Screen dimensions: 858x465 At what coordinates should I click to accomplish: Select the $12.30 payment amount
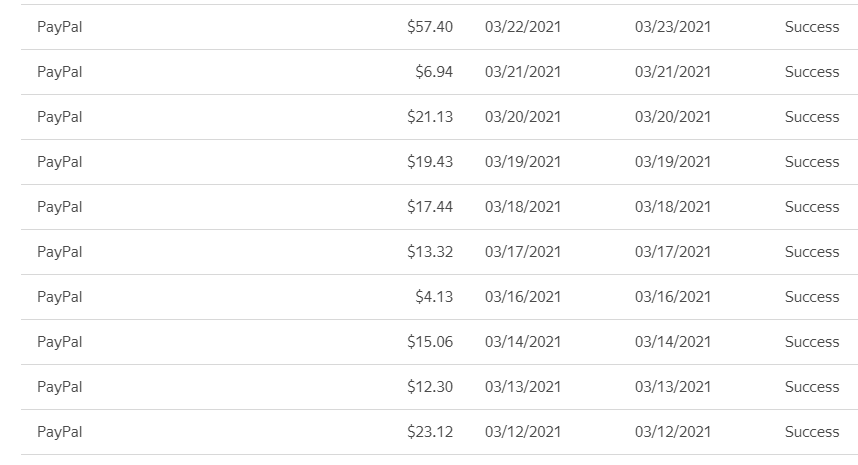coord(430,387)
